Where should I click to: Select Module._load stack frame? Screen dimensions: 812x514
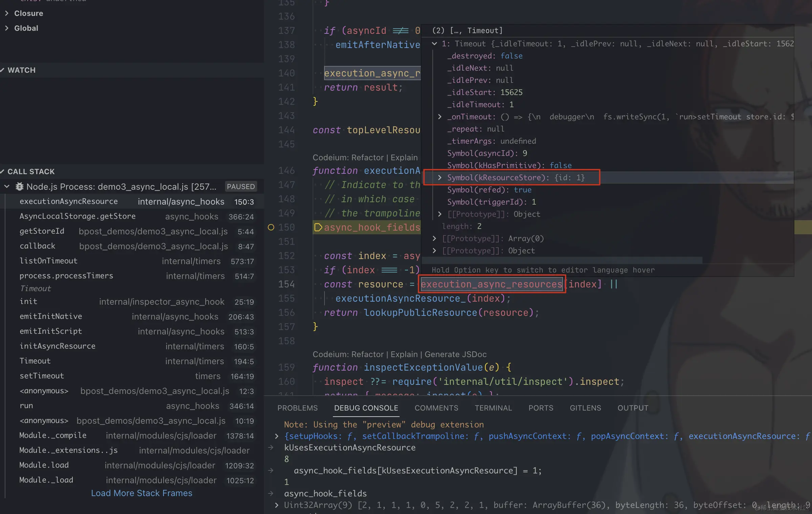[x=132, y=480]
